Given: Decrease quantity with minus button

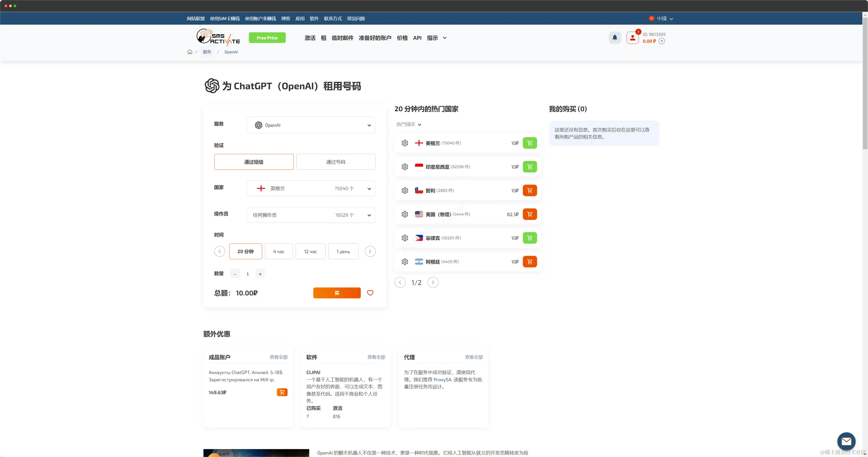Looking at the screenshot, I should (x=235, y=274).
